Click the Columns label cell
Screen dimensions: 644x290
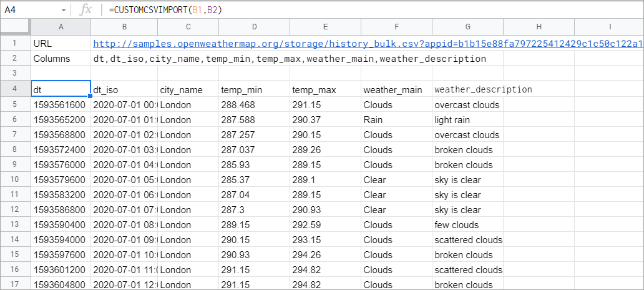[61, 58]
